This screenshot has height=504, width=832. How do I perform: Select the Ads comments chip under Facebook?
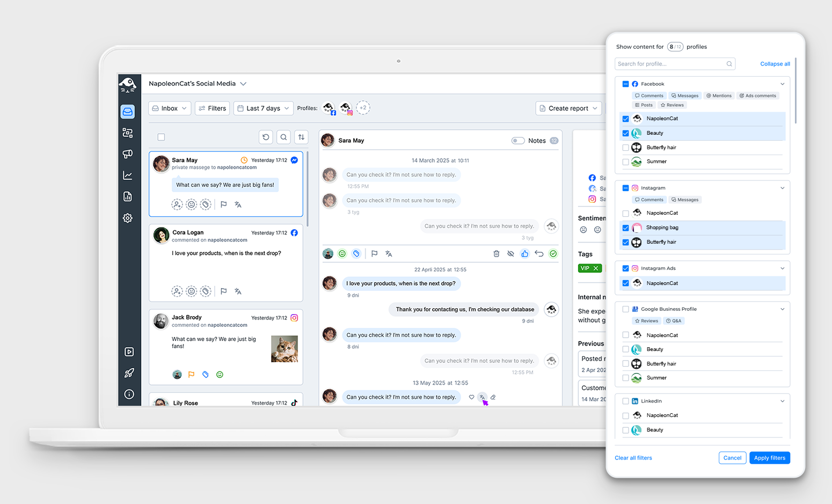tap(757, 96)
